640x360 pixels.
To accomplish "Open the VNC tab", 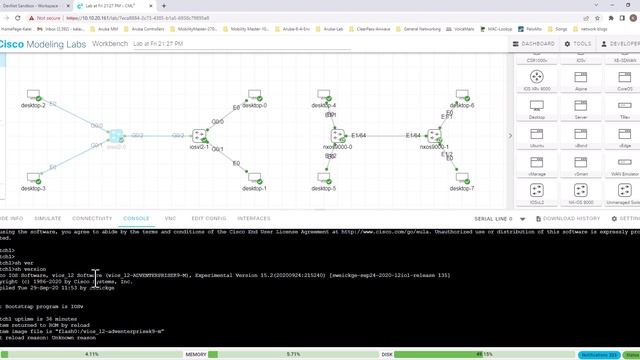I will point(170,218).
